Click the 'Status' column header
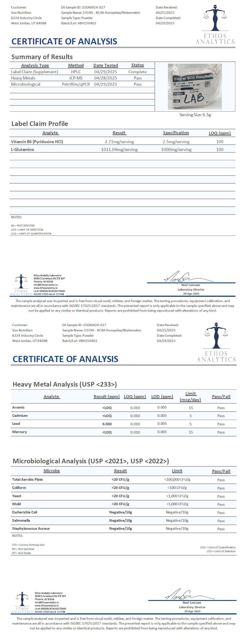248x644 pixels. click(x=137, y=65)
